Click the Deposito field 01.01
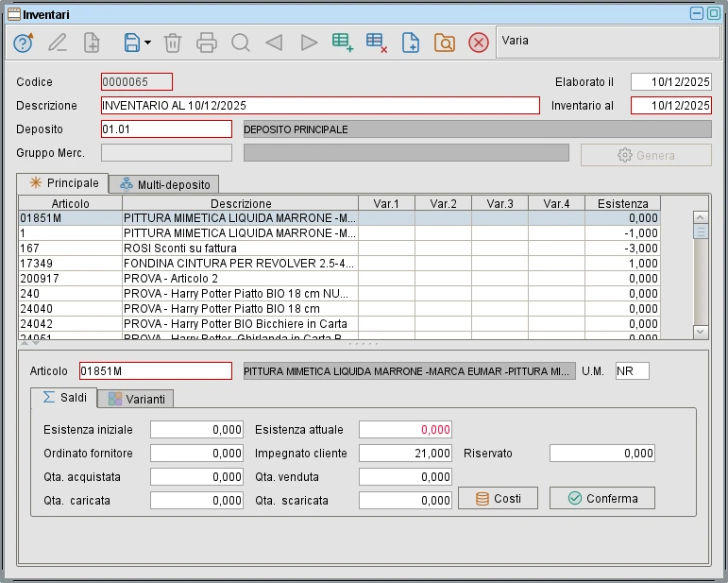Image resolution: width=728 pixels, height=583 pixels. [x=167, y=129]
